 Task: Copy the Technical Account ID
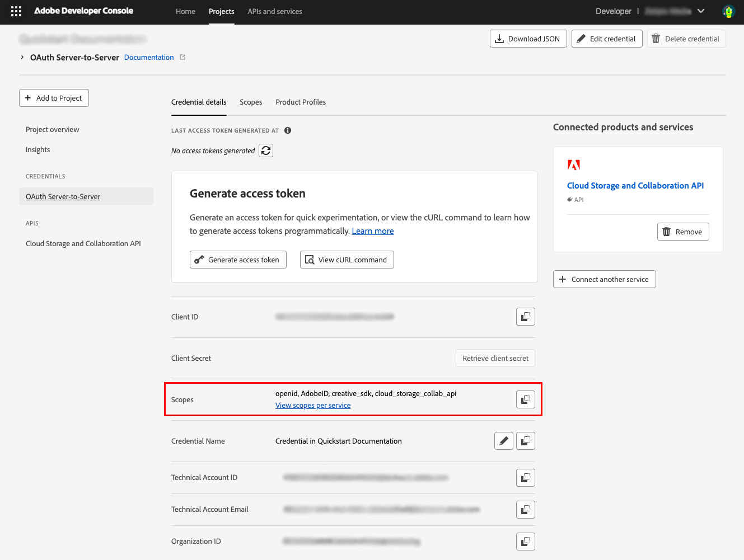pos(525,477)
